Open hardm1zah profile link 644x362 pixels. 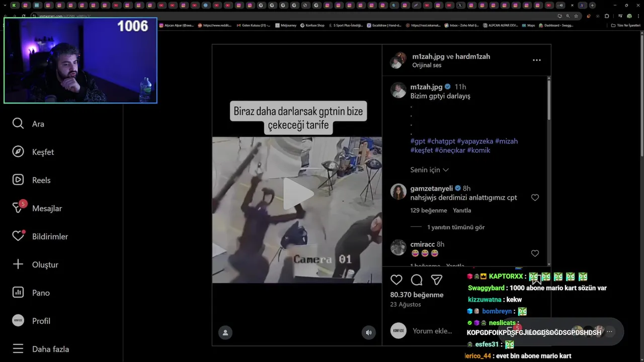472,56
